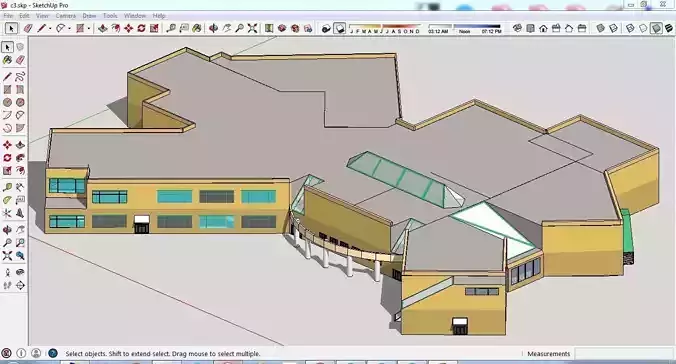Choose the Section Plane tool
This screenshot has width=676, height=364.
[20, 285]
